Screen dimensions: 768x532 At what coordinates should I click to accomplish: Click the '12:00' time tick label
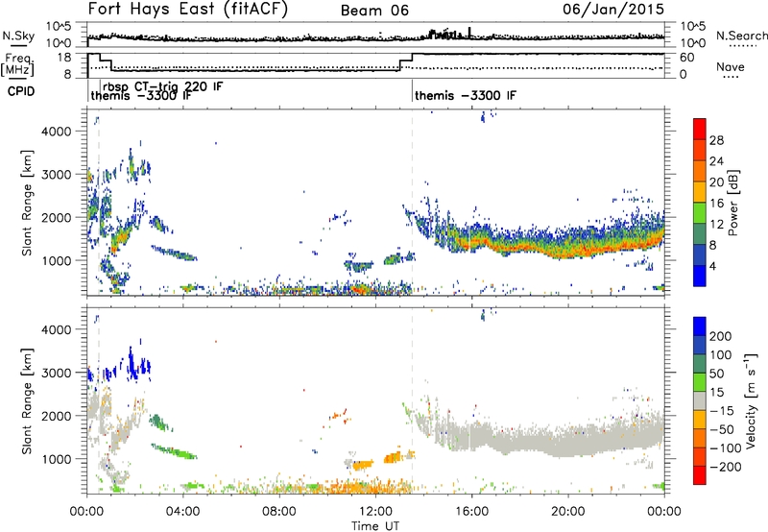click(x=375, y=512)
